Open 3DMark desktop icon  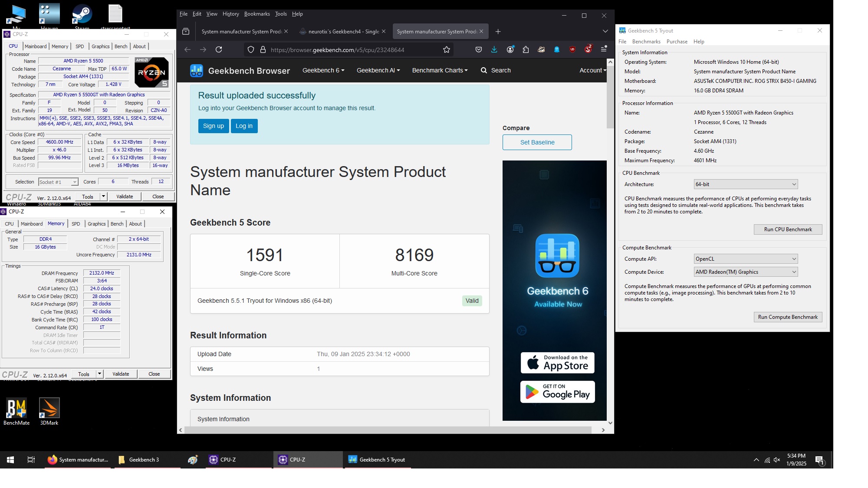click(x=49, y=412)
